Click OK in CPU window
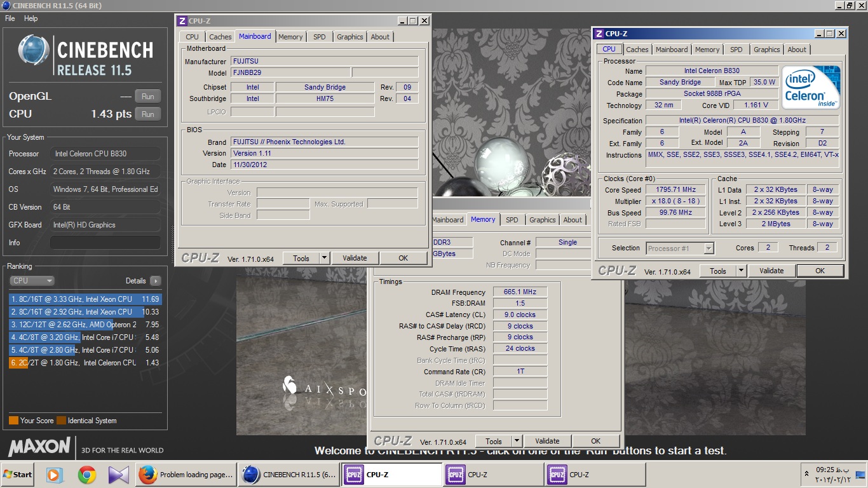Image resolution: width=868 pixels, height=488 pixels. click(x=820, y=271)
